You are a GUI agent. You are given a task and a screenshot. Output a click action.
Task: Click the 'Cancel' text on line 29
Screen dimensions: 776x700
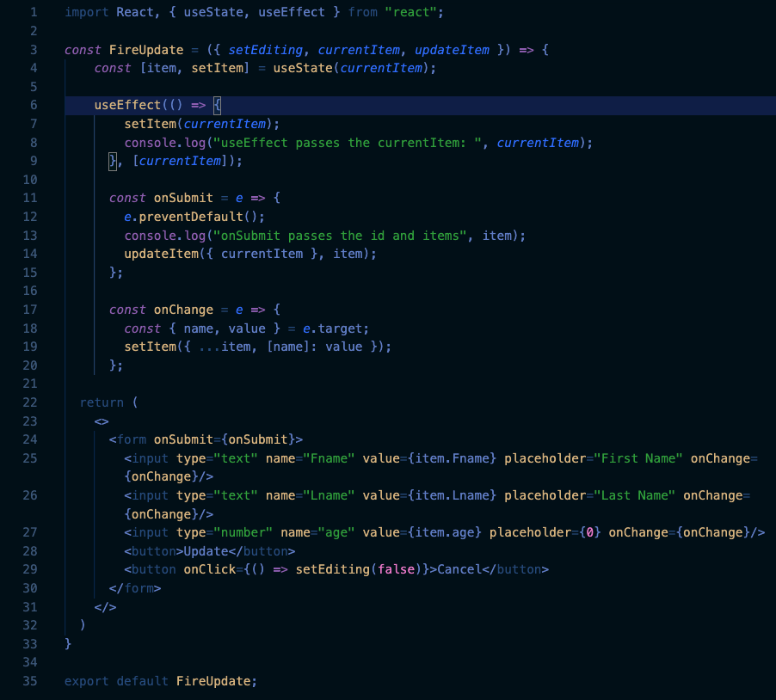tap(459, 569)
